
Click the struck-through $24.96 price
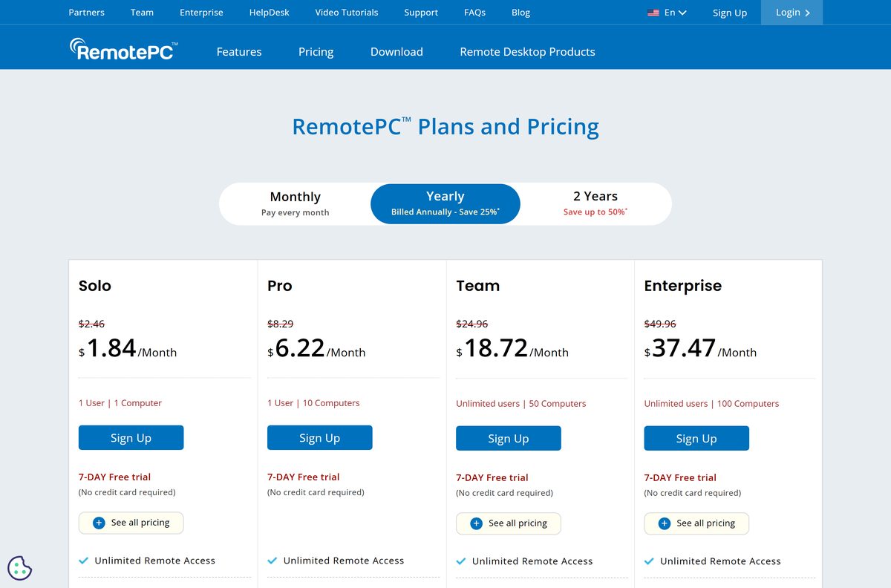[x=472, y=324]
